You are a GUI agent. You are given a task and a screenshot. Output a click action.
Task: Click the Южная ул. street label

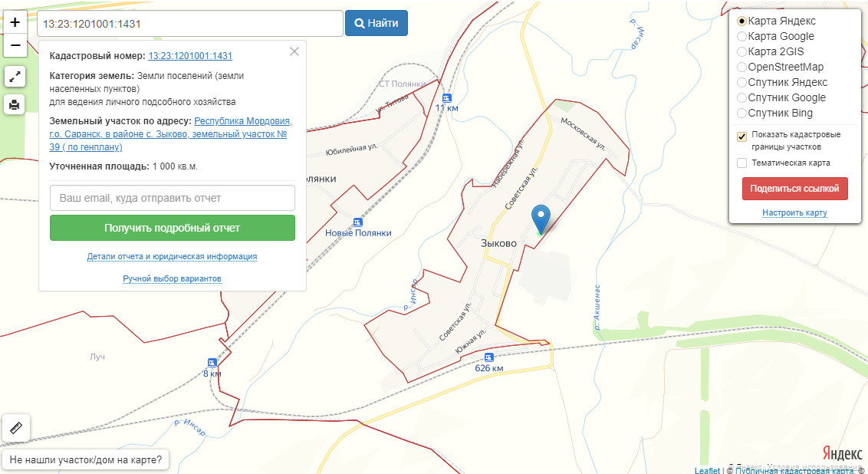click(x=471, y=341)
